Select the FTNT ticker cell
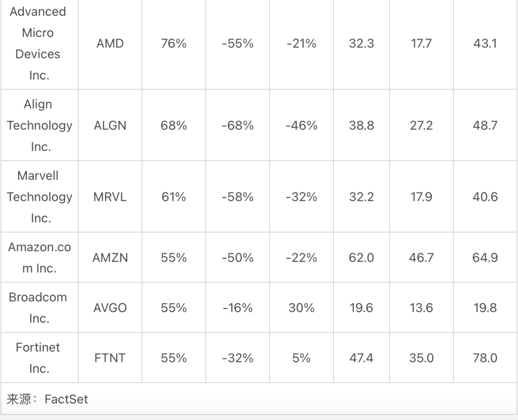518x420 pixels. (110, 358)
